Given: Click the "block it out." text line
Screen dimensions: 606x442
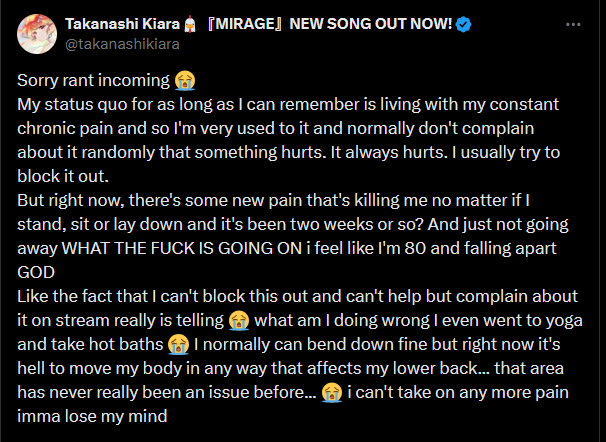Looking at the screenshot, I should pos(63,177).
